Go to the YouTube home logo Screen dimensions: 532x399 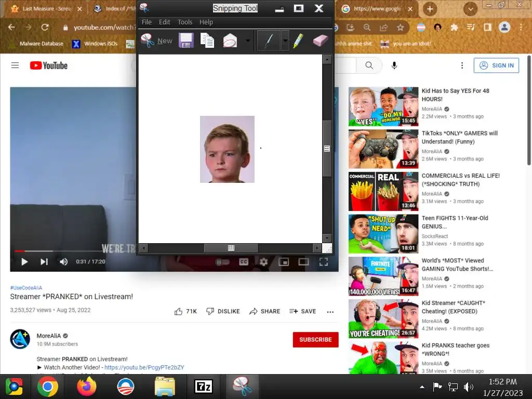[x=48, y=65]
